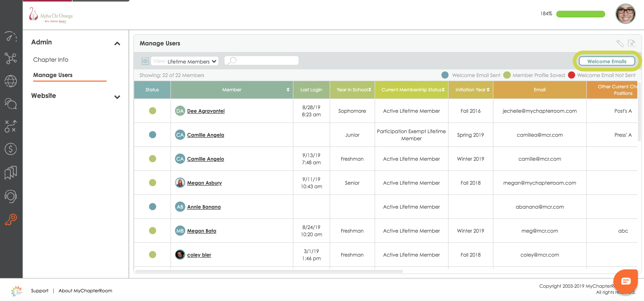Collapse the Admin section chevron
644x301 pixels.
117,44
